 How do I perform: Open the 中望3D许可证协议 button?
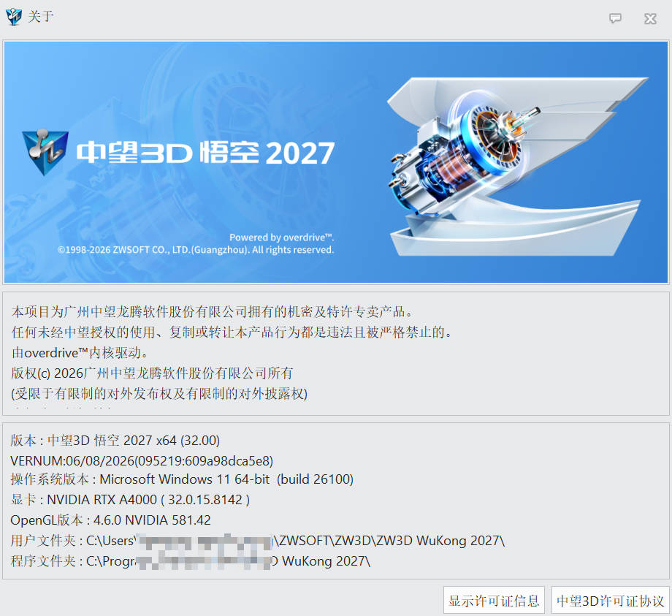pyautogui.click(x=611, y=601)
